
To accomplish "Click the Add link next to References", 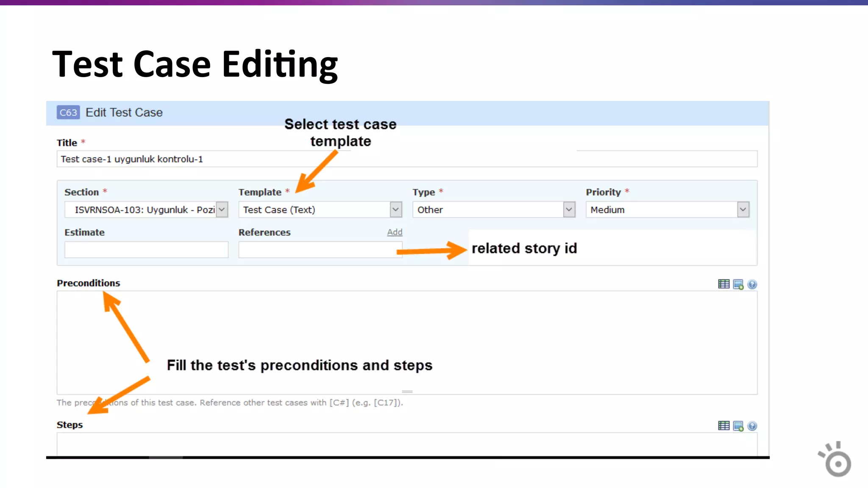I will coord(394,232).
